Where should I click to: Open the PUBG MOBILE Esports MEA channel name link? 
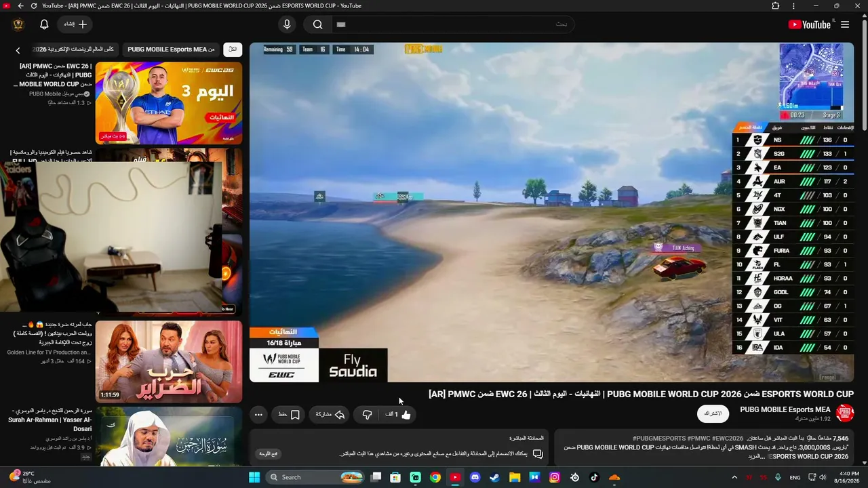click(x=785, y=409)
